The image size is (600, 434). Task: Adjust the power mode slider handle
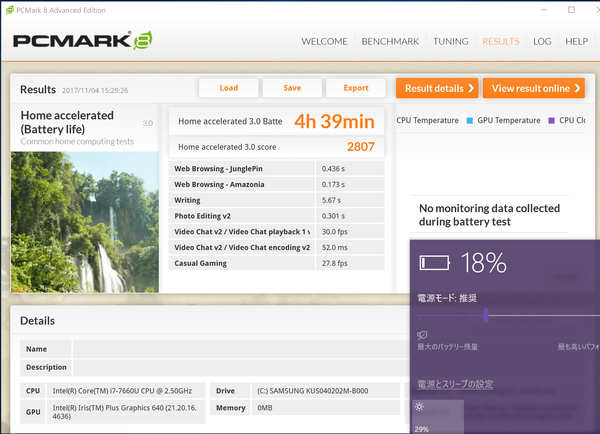(486, 316)
